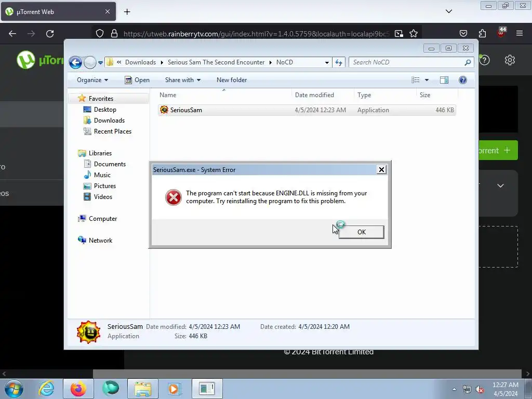The width and height of the screenshot is (532, 399).
Task: Click the change view icon
Action: 415,80
